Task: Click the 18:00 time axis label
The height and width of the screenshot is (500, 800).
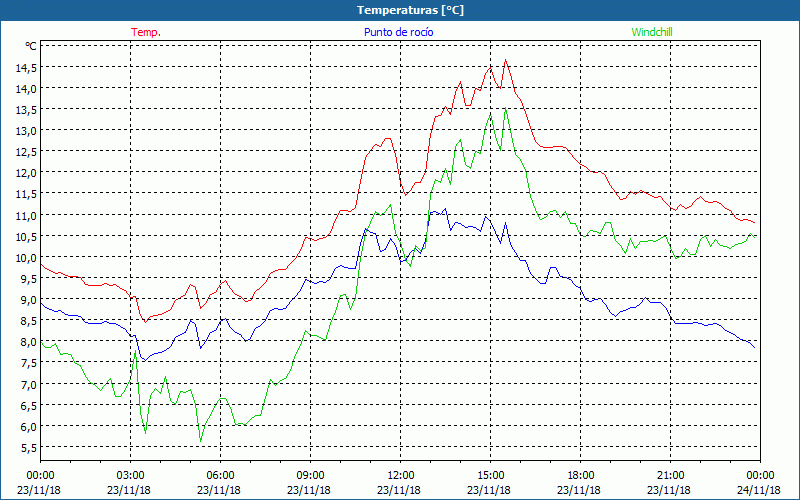Action: coord(580,475)
